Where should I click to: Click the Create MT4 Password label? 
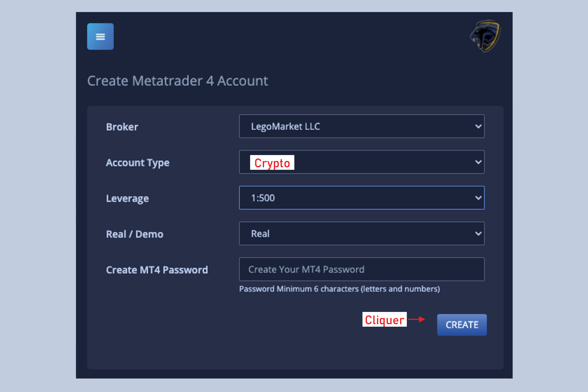(x=157, y=270)
